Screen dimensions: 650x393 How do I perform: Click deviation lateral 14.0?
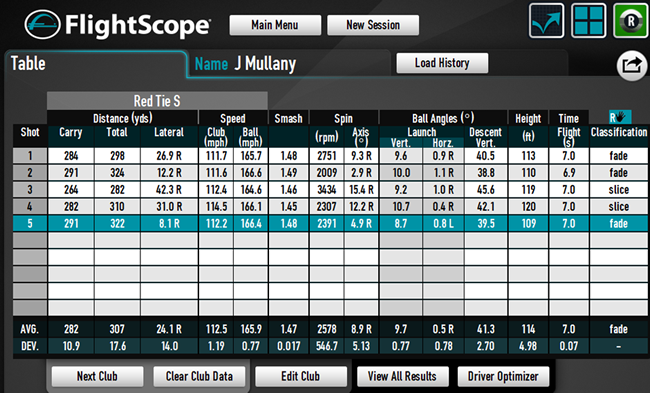point(169,346)
